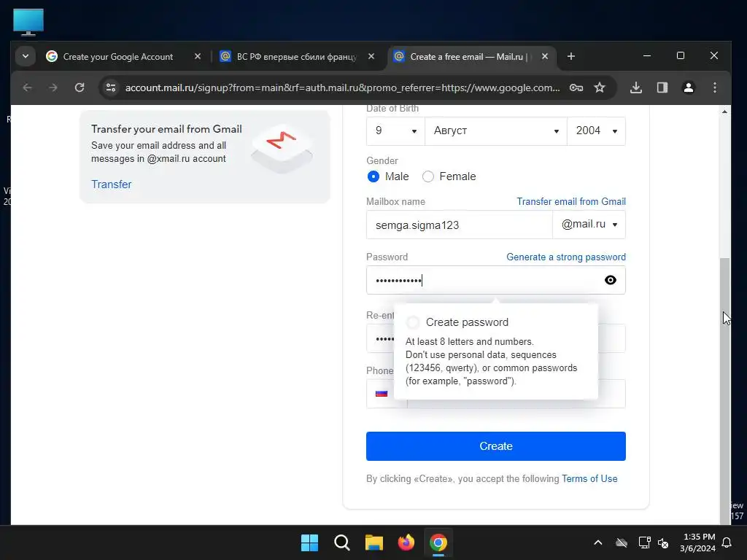Open saved passwords key icon
747x560 pixels.
point(576,87)
